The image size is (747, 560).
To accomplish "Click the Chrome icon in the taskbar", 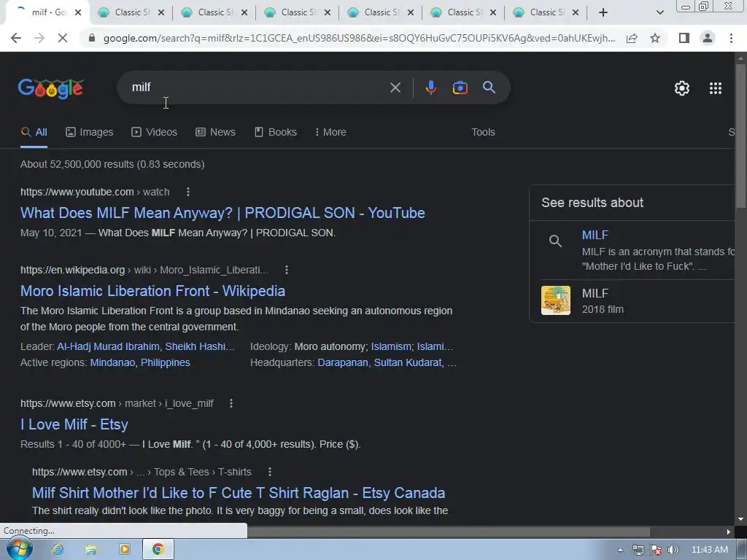I will pos(158,550).
